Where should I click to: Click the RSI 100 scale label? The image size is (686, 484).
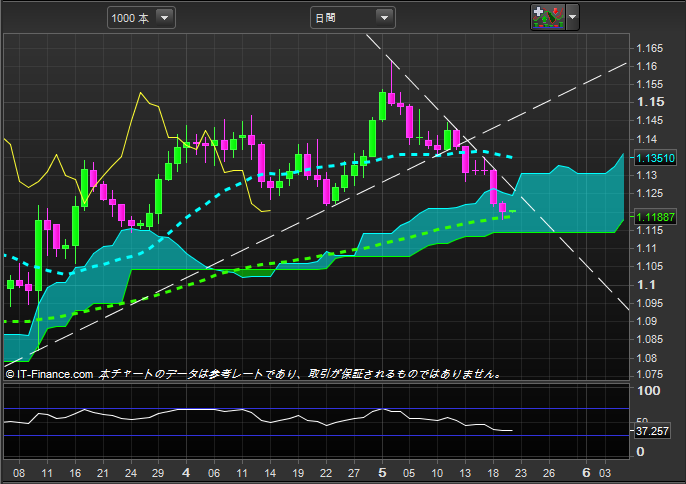click(648, 390)
